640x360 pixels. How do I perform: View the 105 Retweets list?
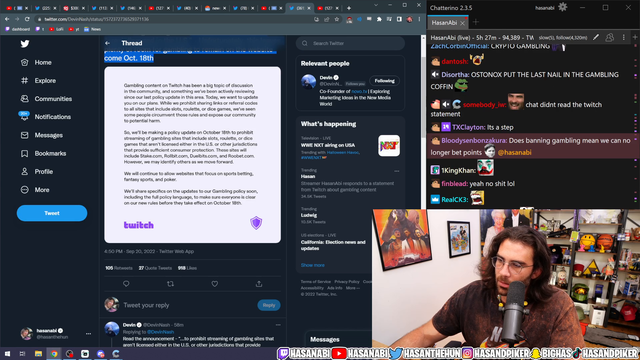click(119, 268)
